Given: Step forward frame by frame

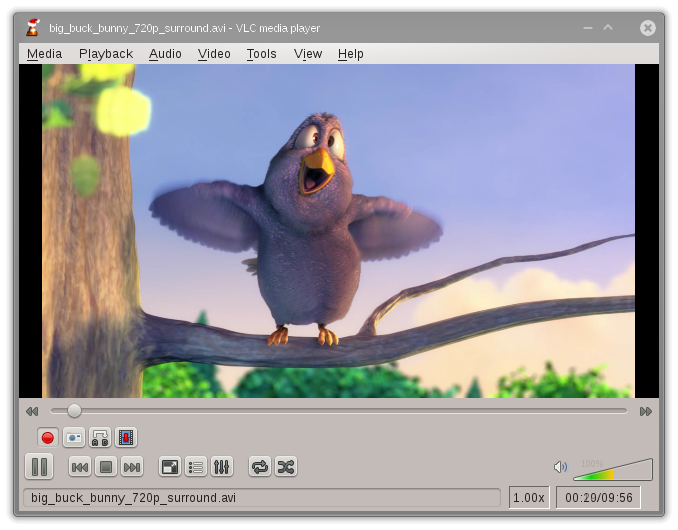Looking at the screenshot, I should click(x=126, y=437).
